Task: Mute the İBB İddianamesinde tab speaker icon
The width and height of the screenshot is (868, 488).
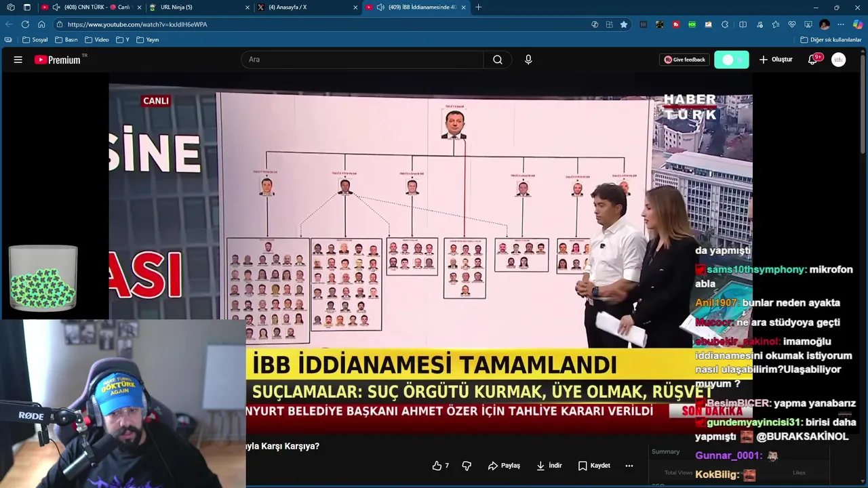Action: 380,7
